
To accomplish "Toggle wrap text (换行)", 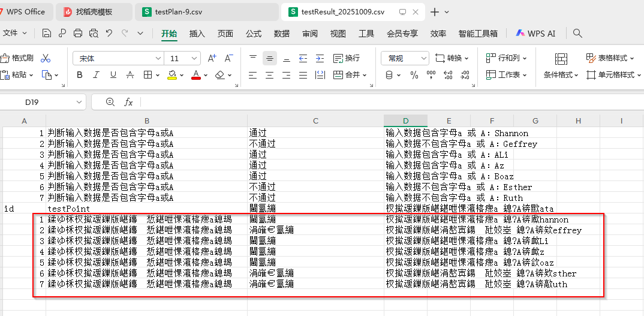I will [347, 58].
